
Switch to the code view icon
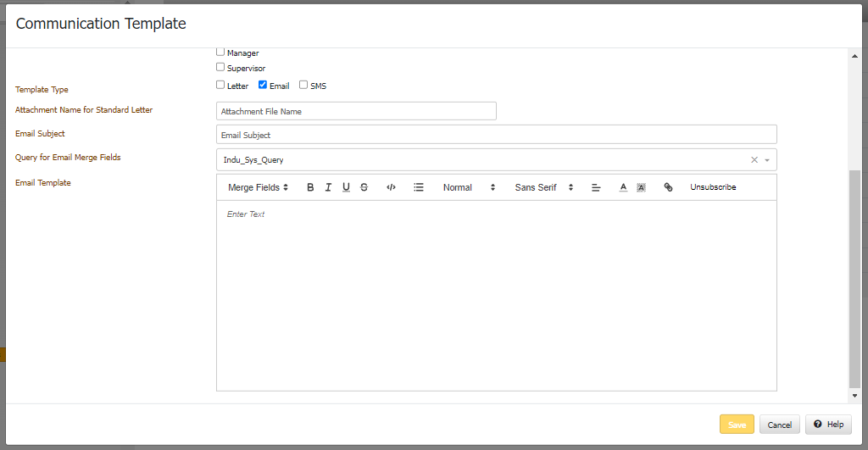click(x=391, y=187)
